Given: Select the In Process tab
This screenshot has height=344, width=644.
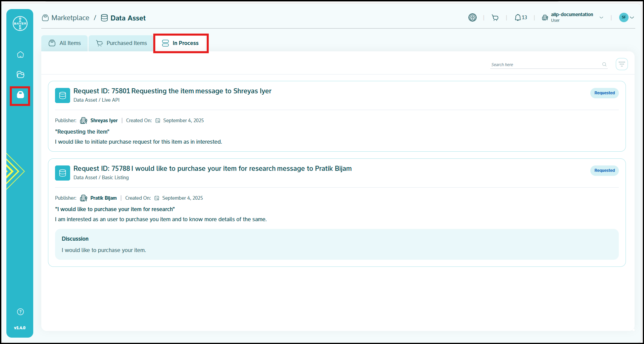Looking at the screenshot, I should pyautogui.click(x=181, y=43).
